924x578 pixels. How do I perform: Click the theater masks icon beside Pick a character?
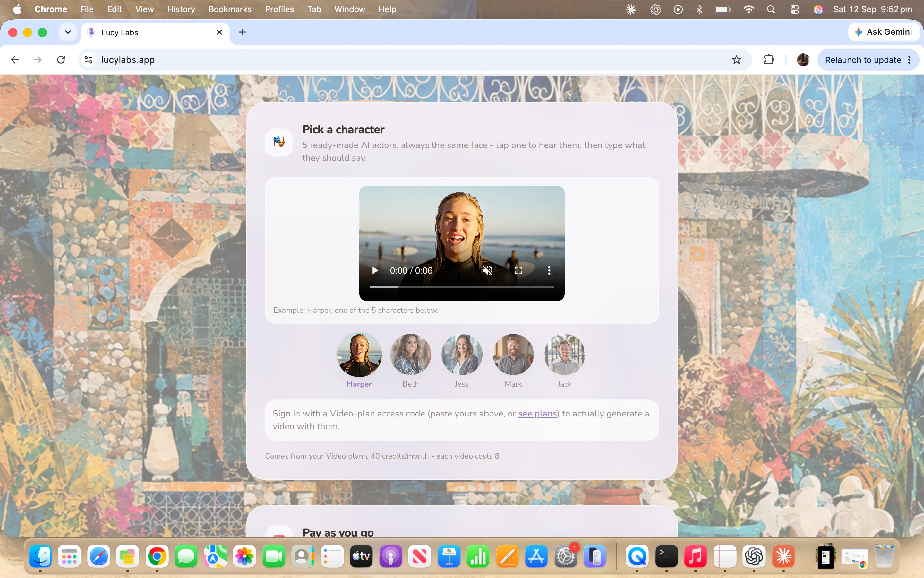(279, 142)
